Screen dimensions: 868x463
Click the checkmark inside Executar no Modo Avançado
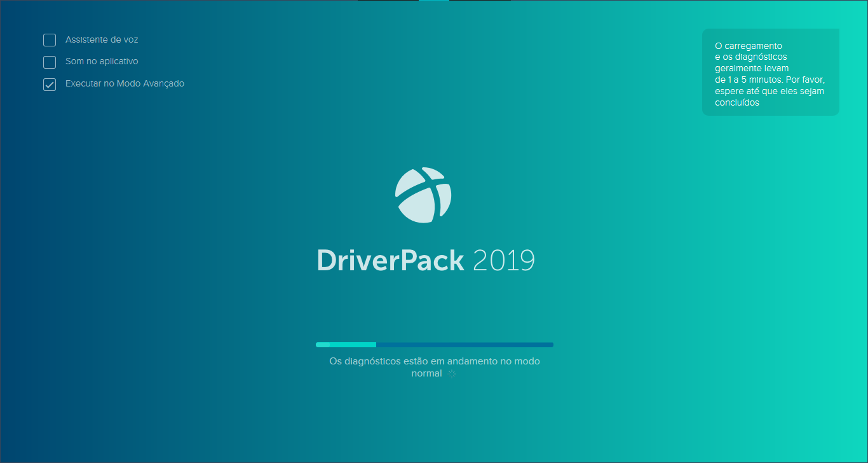tap(49, 84)
